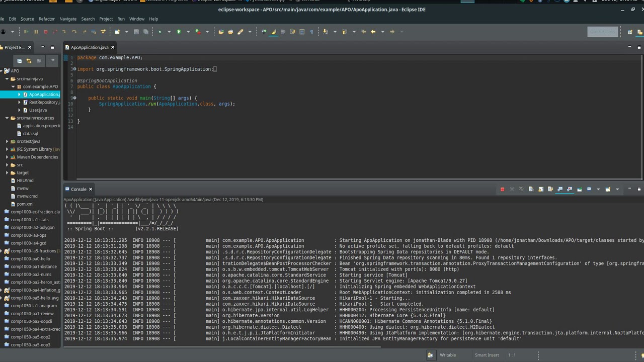644x362 pixels.
Task: Open the Java perspective icon at top right
Action: point(640,32)
